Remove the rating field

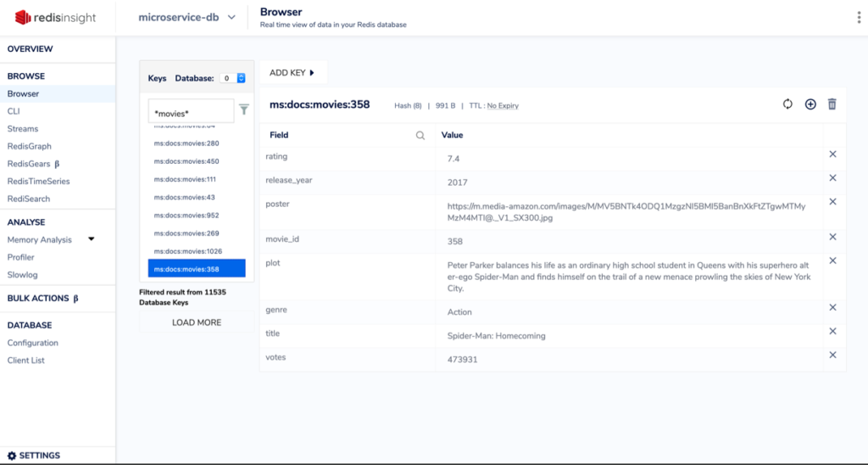point(832,154)
